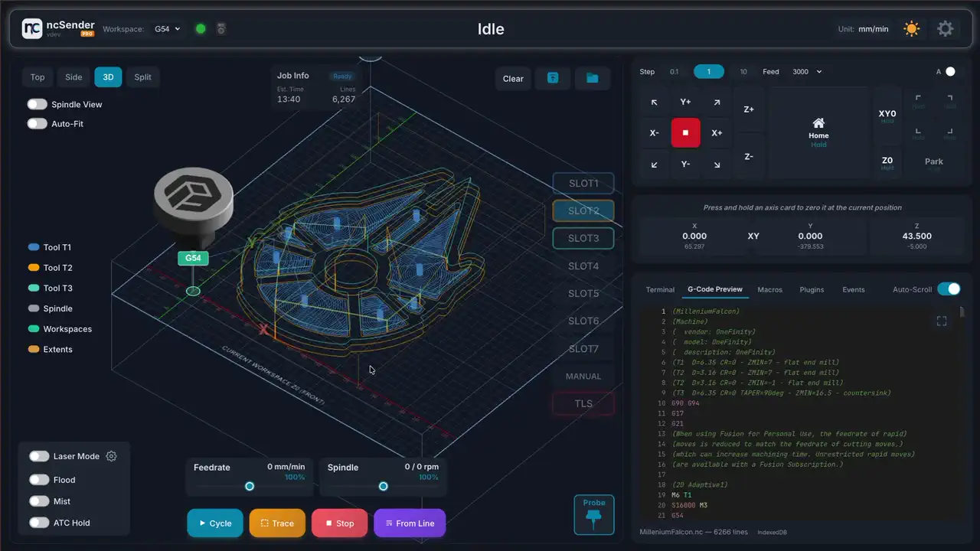
Task: Open the Workspace G54 dropdown
Action: tap(167, 29)
